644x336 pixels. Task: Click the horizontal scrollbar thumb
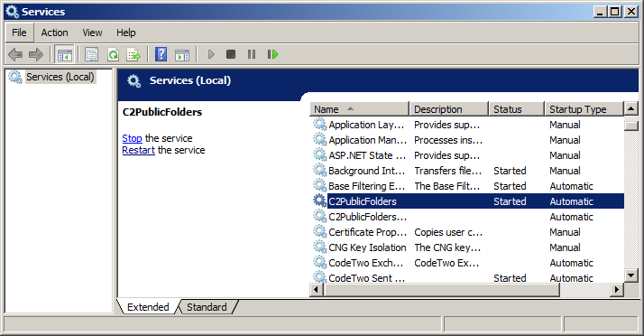coord(442,290)
